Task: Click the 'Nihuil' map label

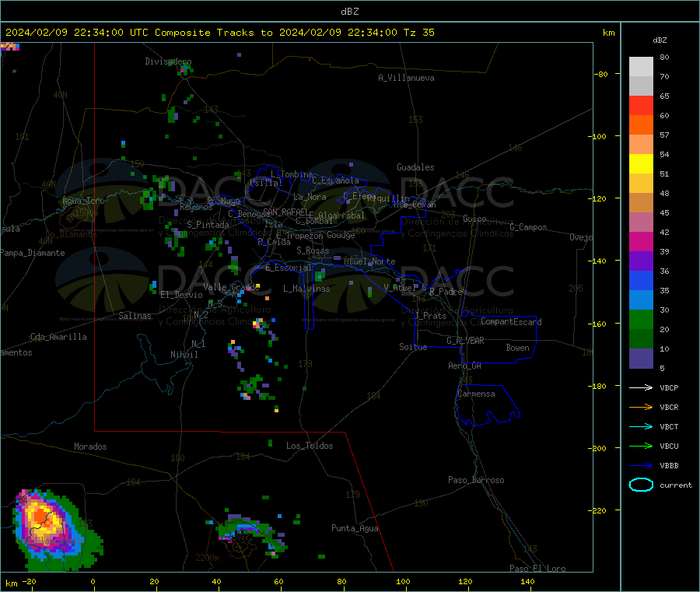Action: tap(184, 355)
